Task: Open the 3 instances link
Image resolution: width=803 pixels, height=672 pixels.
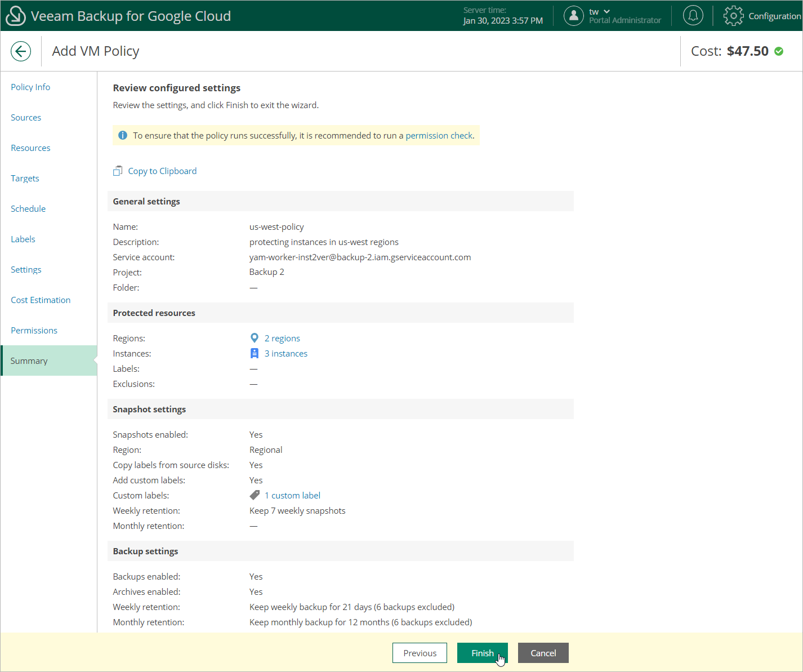Action: 286,353
